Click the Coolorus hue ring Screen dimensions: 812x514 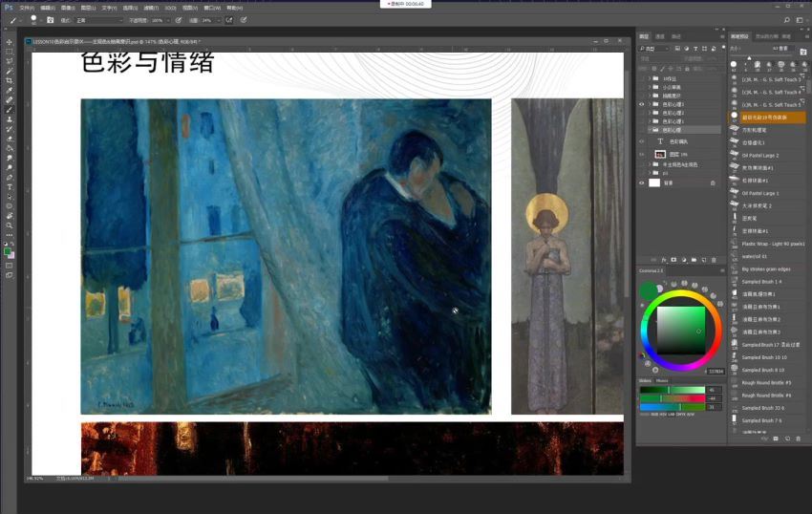click(x=681, y=294)
